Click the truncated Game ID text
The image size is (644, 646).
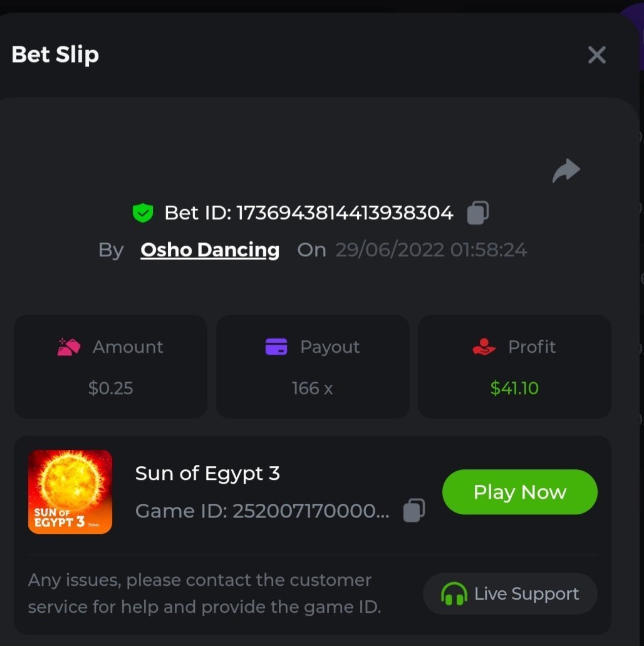point(262,511)
